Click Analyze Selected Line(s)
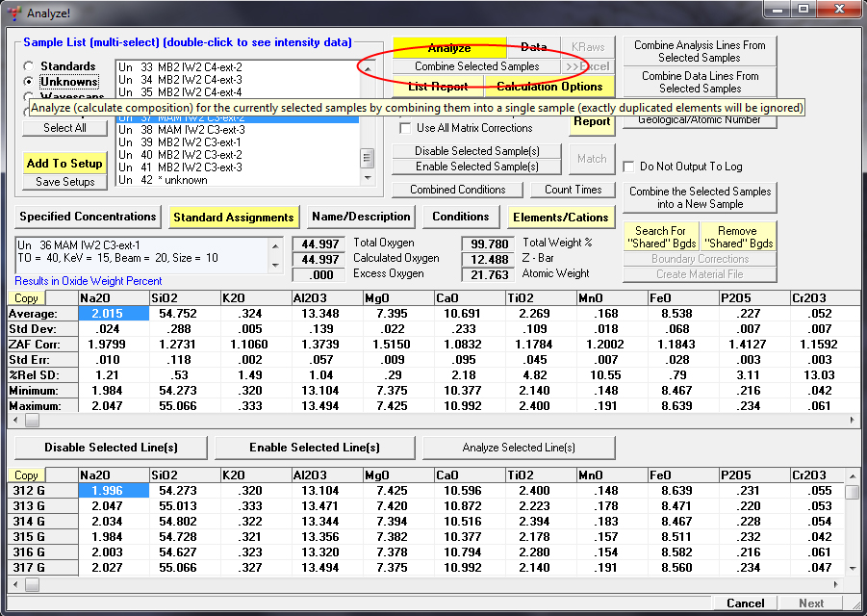 point(518,448)
